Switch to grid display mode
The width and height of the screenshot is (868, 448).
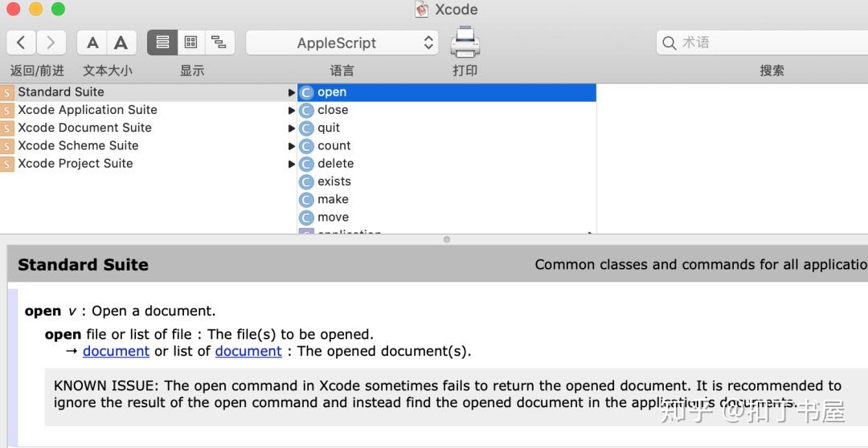pos(190,43)
